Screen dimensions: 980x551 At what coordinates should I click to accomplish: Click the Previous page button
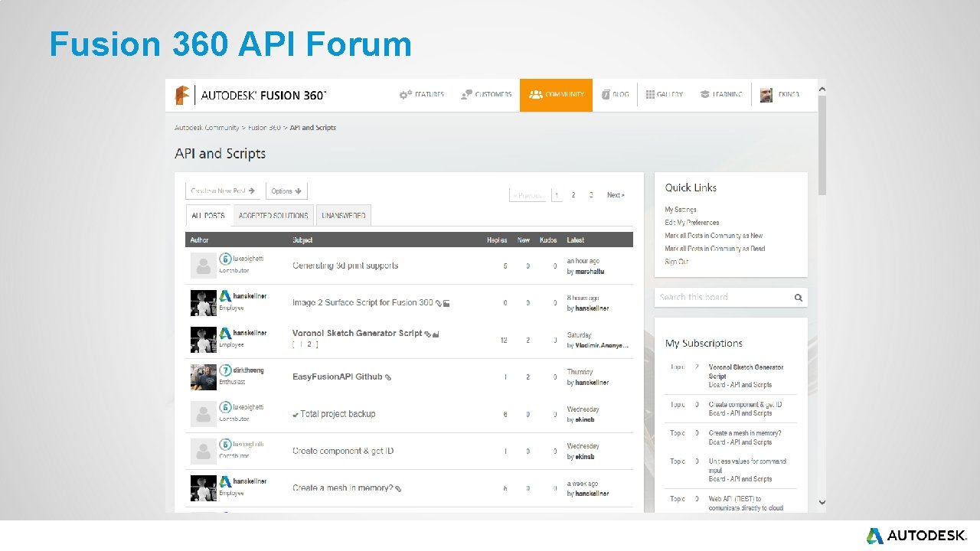[528, 195]
